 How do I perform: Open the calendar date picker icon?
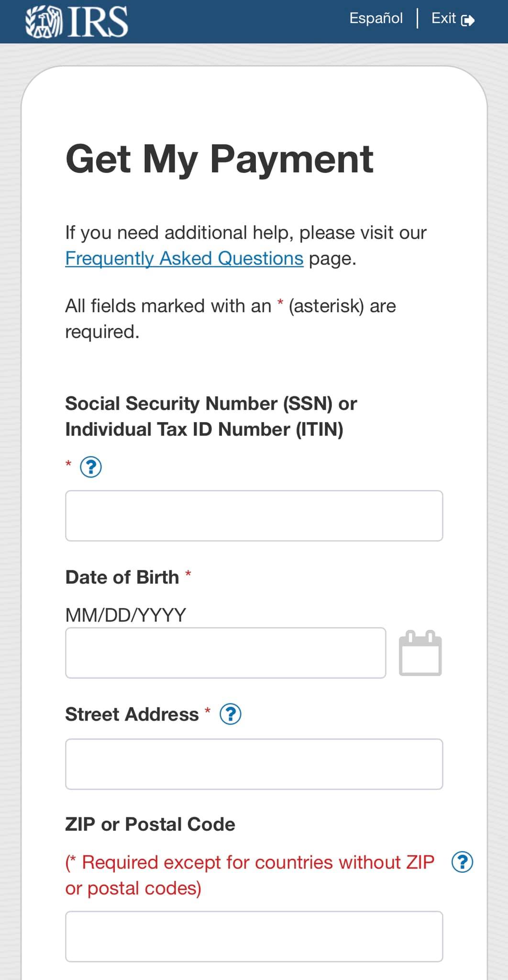420,653
